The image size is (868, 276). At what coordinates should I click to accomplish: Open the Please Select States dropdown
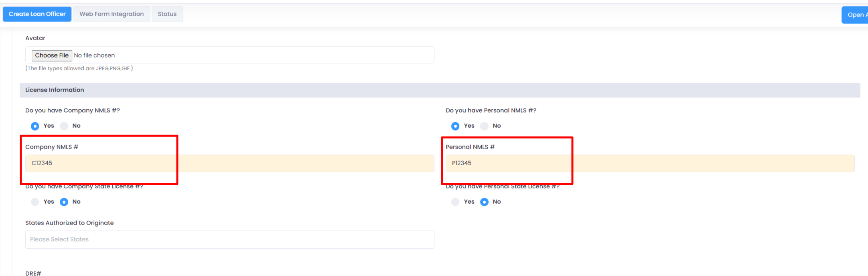tap(229, 239)
